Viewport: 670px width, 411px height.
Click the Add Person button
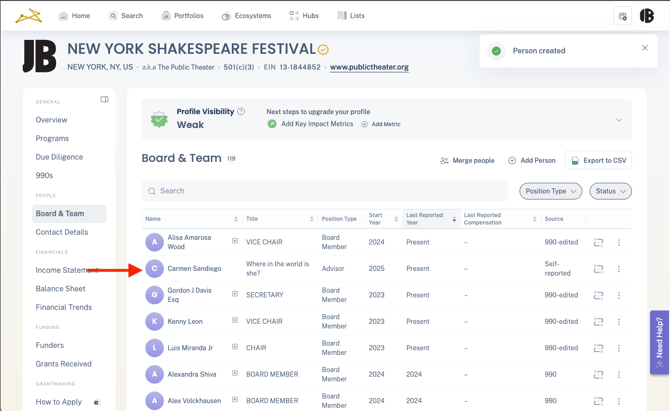pyautogui.click(x=531, y=160)
